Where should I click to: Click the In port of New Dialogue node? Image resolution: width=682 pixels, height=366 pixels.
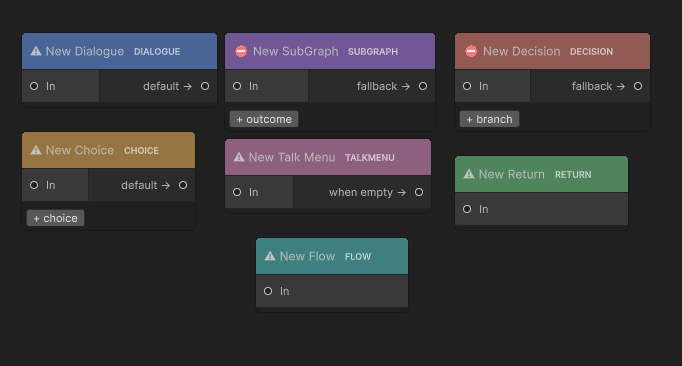(x=34, y=86)
